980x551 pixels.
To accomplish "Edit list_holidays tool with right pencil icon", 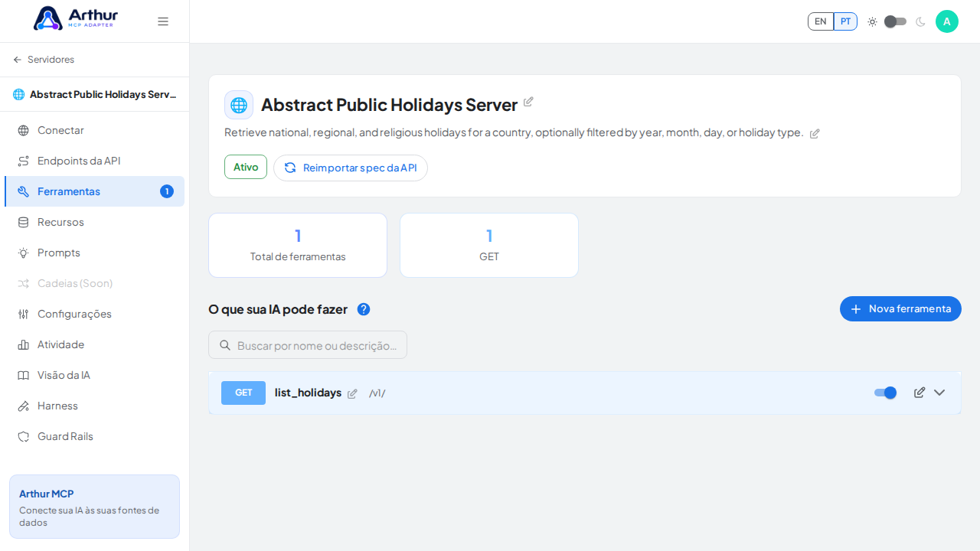I will click(x=920, y=393).
